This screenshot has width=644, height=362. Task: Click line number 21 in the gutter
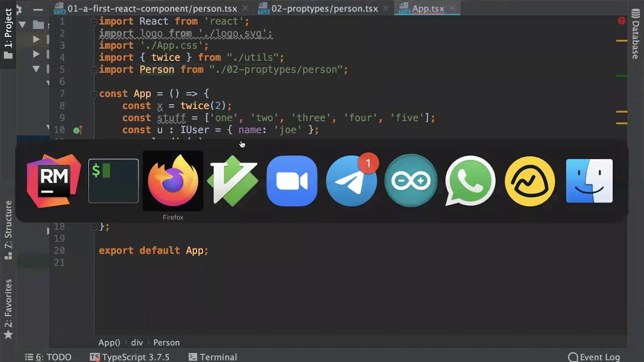pyautogui.click(x=59, y=263)
